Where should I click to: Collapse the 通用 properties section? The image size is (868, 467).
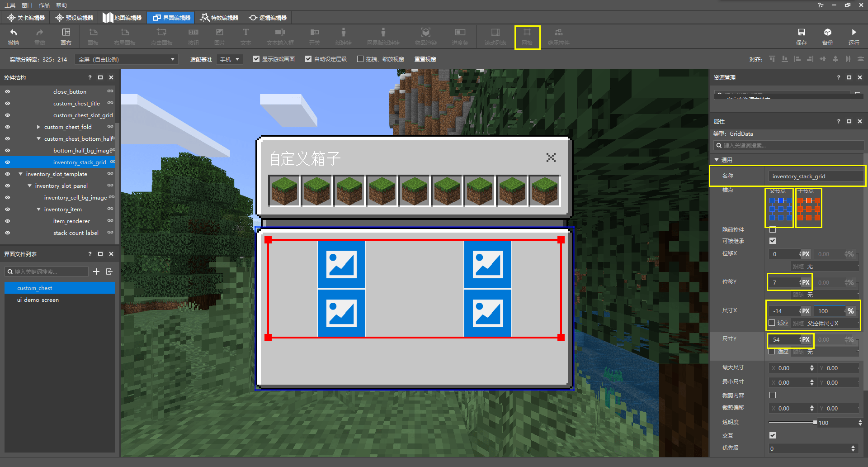[717, 160]
